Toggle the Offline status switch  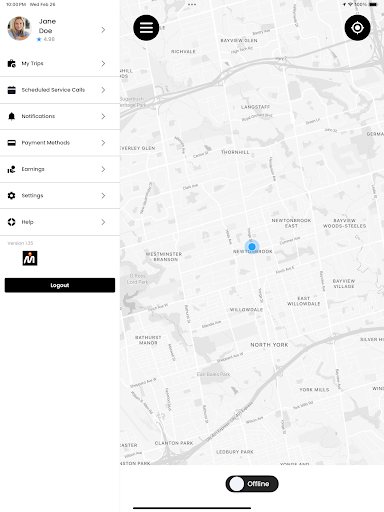252,484
